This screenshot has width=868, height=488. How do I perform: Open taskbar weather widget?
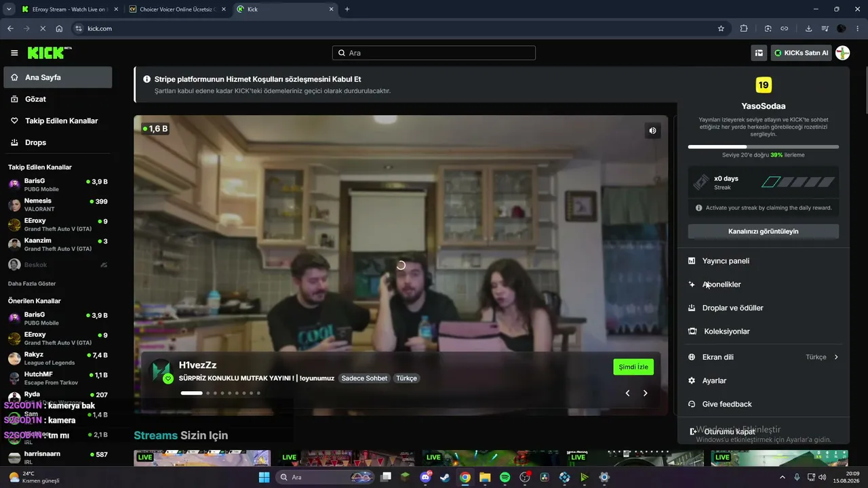(33, 477)
